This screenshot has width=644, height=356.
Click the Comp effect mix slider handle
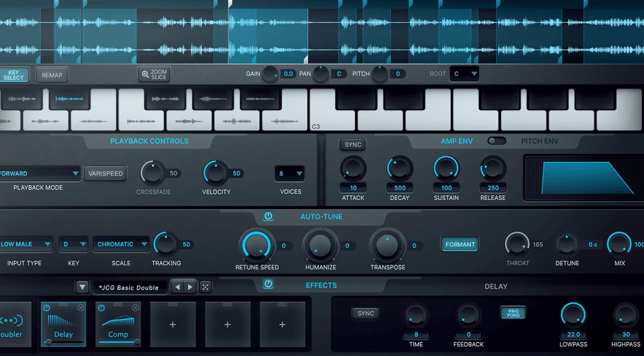coord(137,342)
